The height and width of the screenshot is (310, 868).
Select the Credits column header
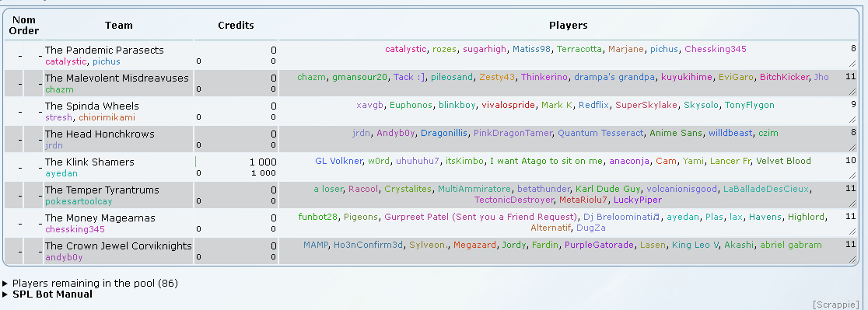(x=236, y=26)
